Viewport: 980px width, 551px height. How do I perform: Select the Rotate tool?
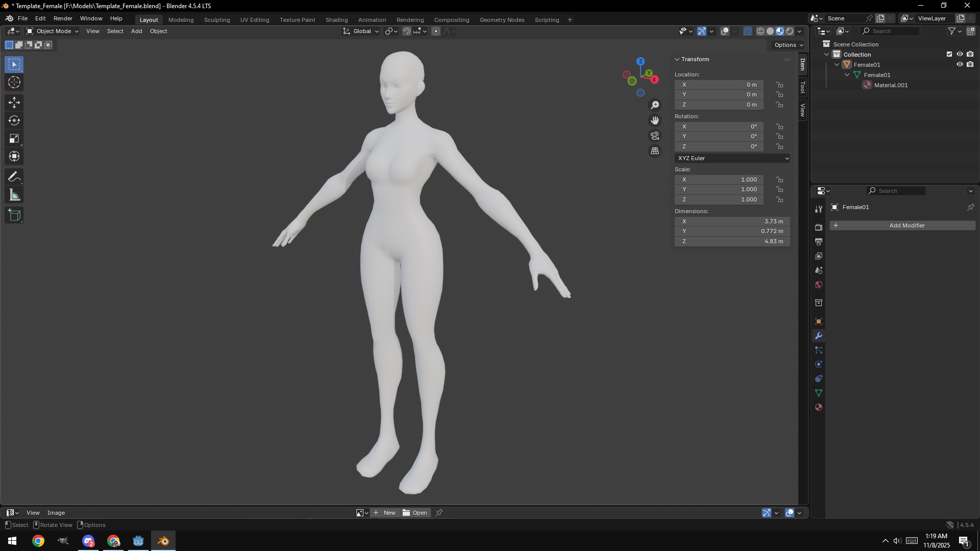[14, 121]
